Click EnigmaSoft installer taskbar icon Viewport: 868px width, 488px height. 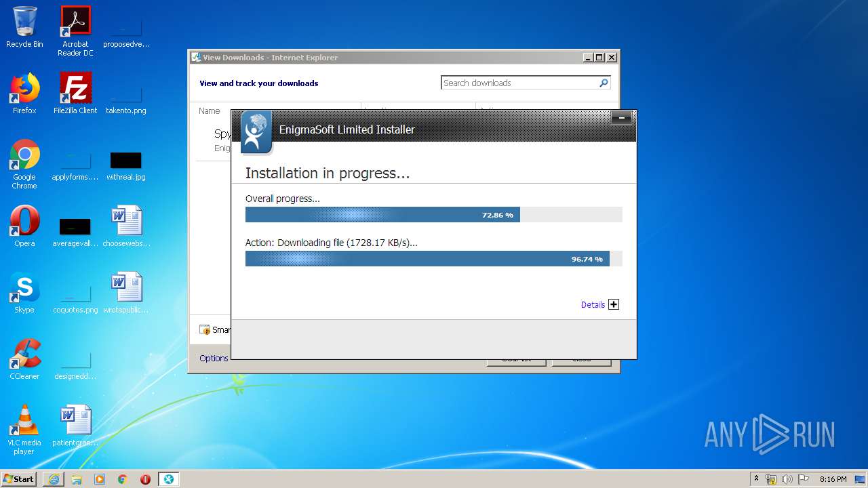(168, 479)
